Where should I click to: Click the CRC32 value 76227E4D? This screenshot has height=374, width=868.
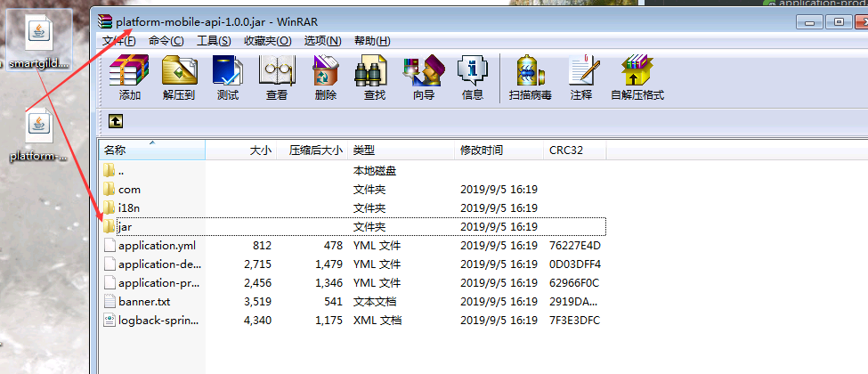pos(574,246)
